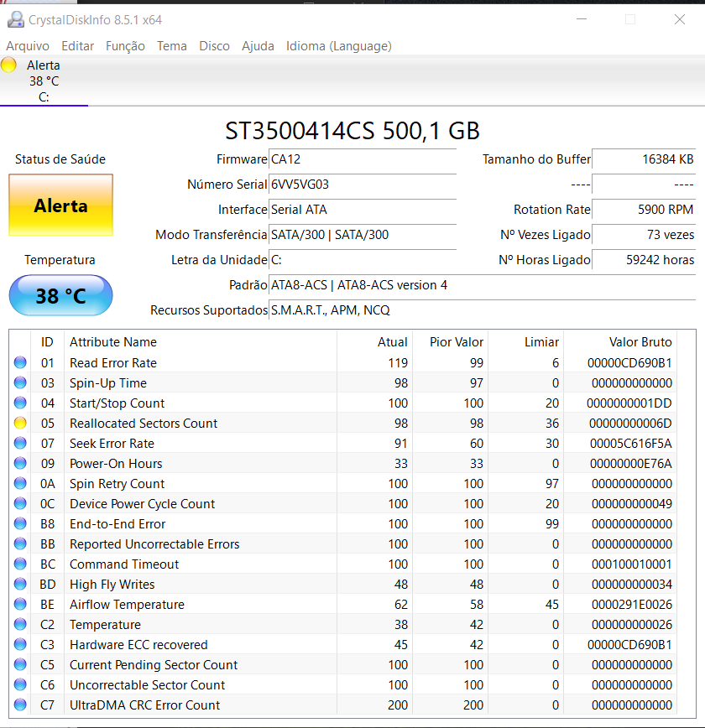Click status dot for Hardware ECC recovered

coord(20,644)
